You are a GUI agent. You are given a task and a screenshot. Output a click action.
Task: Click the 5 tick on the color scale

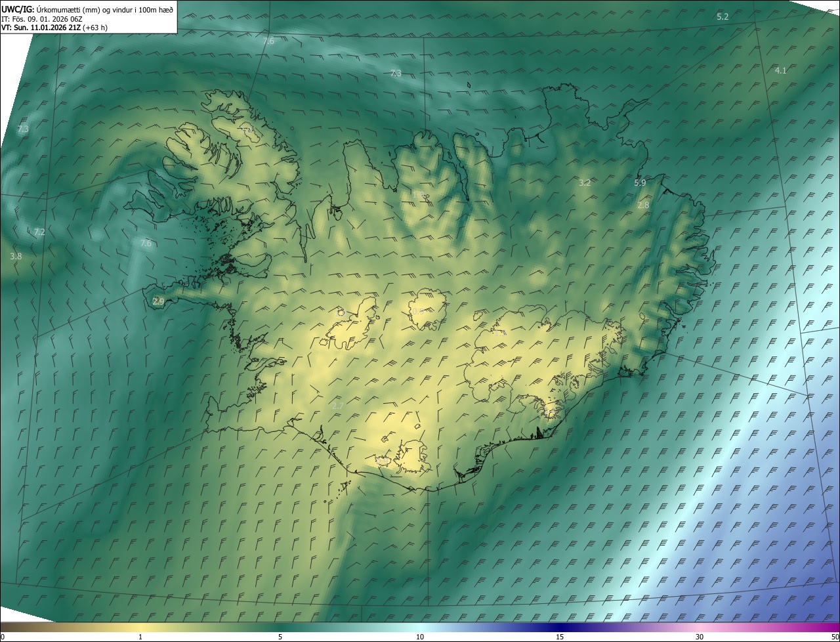click(x=280, y=637)
